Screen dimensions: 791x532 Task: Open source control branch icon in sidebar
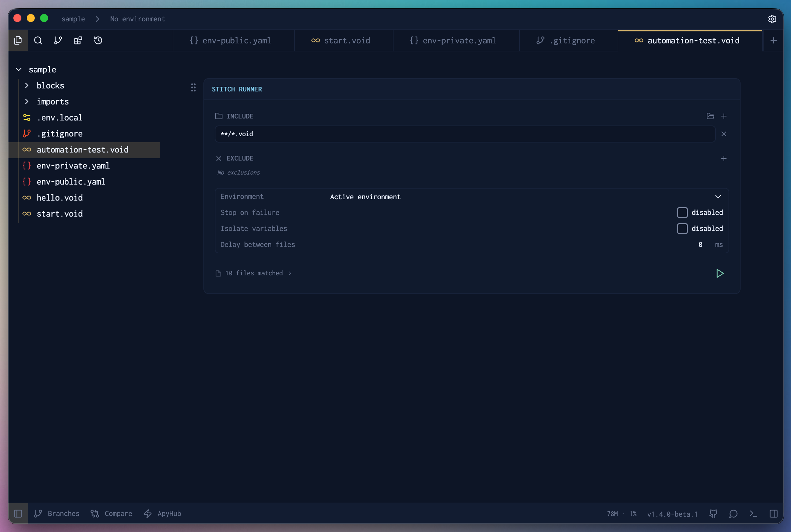coord(58,41)
